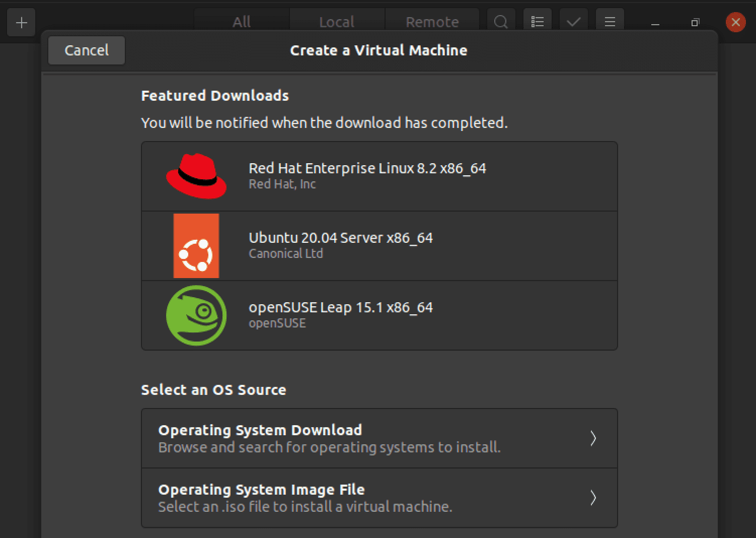Click the Red Hat logo icon

196,175
